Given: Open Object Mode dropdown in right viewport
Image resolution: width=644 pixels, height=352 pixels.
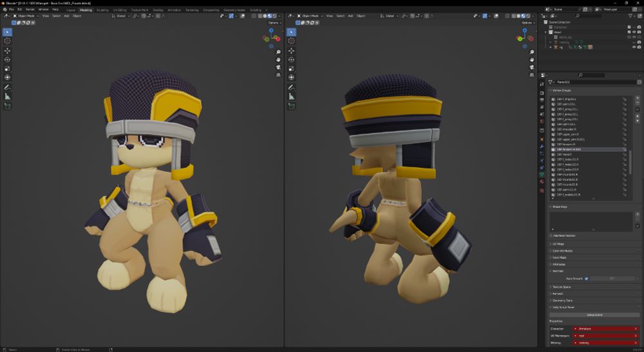Looking at the screenshot, I should [310, 16].
